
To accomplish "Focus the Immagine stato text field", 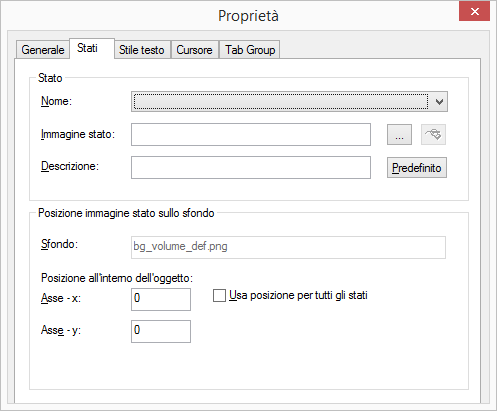I will click(251, 135).
